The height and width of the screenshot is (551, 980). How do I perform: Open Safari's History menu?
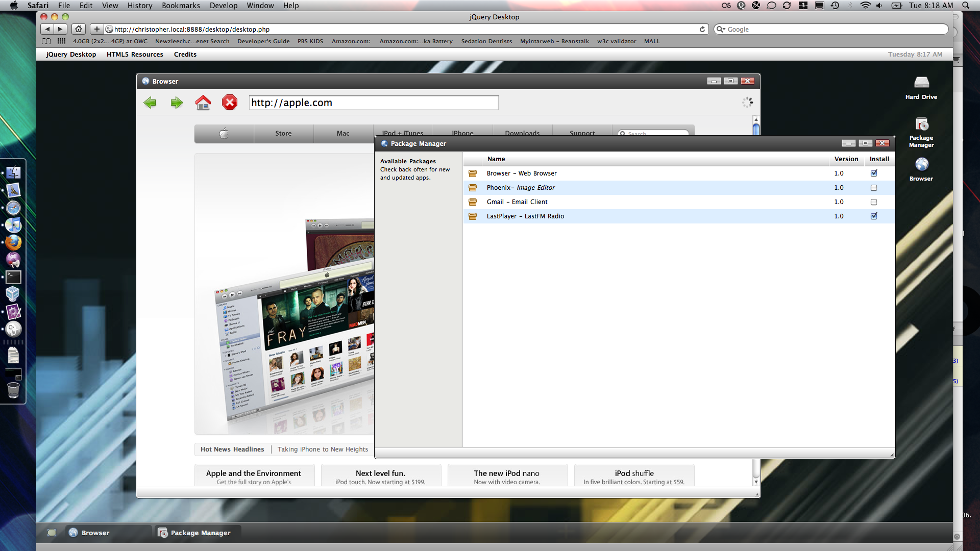point(140,5)
